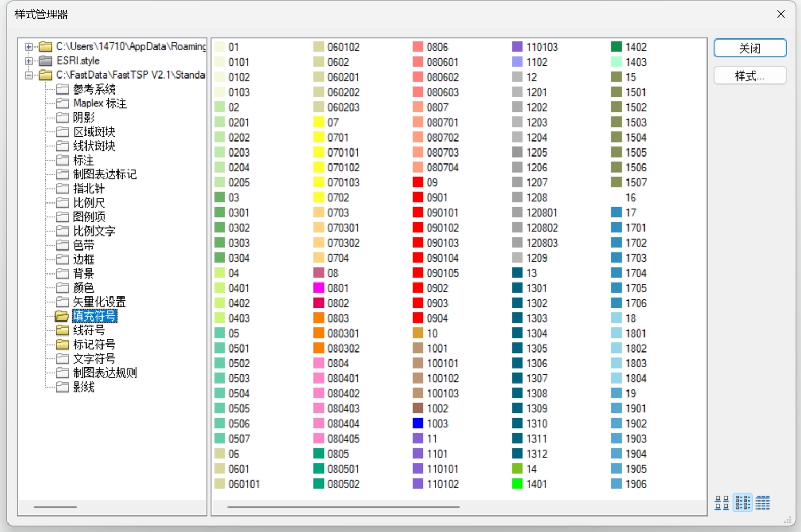Open the 样式... button dialog
This screenshot has width=801, height=532.
[x=750, y=76]
